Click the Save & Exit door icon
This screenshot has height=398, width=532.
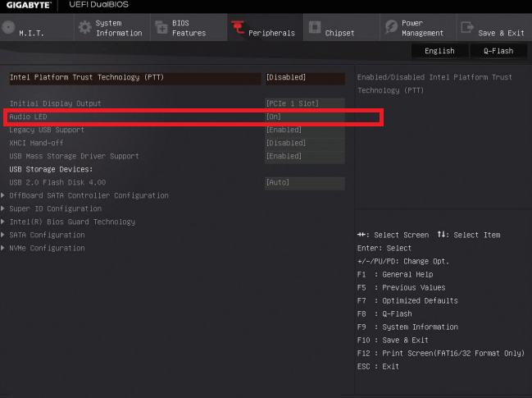(x=467, y=27)
